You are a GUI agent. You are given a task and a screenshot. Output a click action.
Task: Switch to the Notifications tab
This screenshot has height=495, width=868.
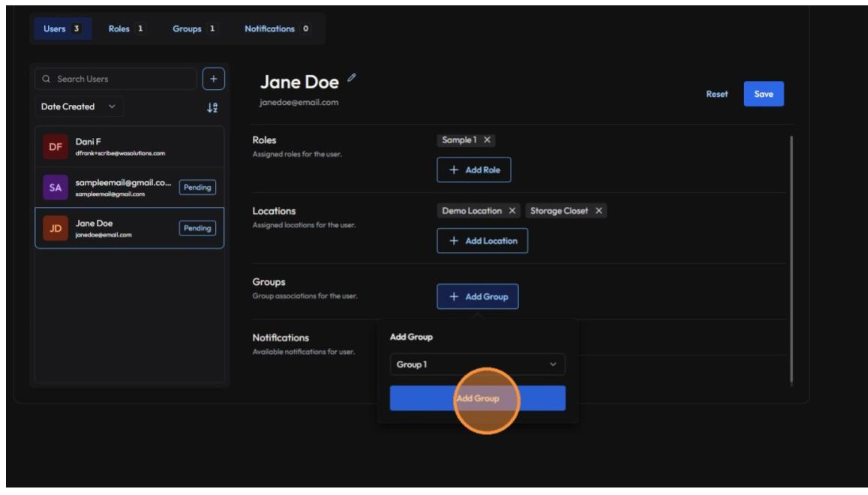277,28
